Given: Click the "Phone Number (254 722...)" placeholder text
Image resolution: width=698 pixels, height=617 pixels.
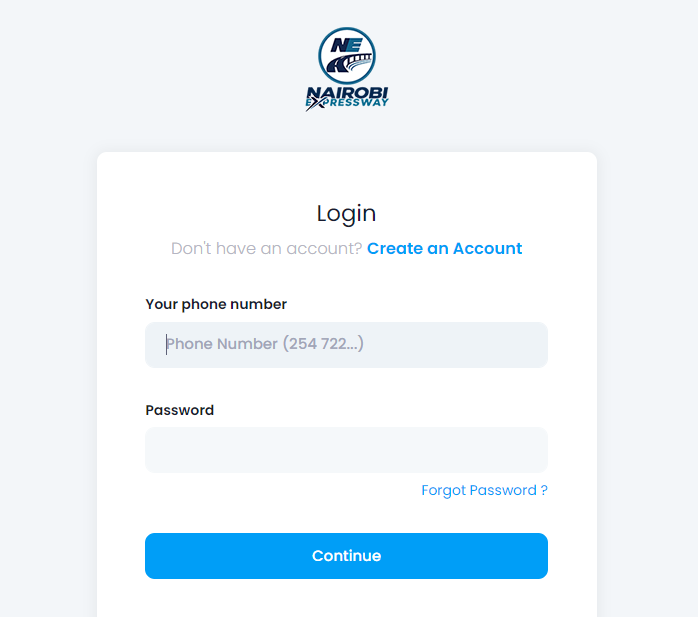Looking at the screenshot, I should point(265,344).
